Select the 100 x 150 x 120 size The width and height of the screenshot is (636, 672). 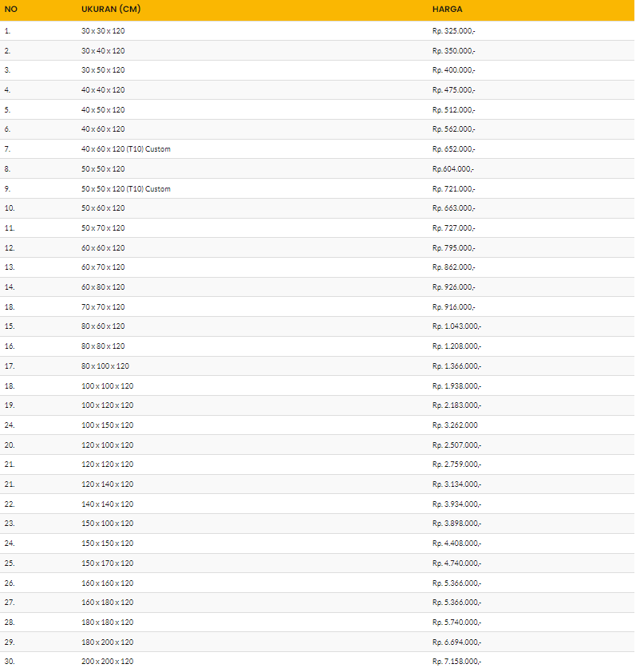tap(107, 425)
